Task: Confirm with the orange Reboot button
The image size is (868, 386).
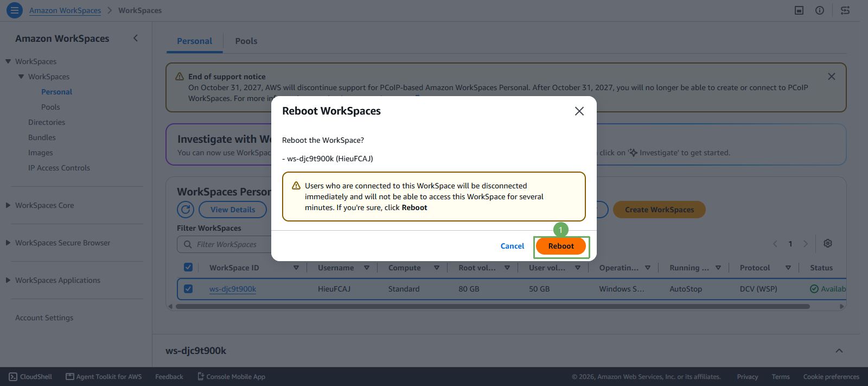Action: [561, 246]
